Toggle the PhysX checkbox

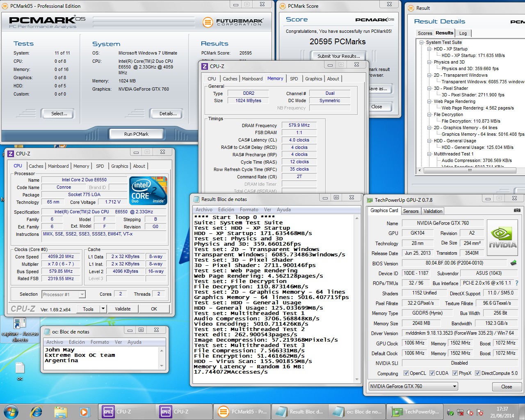455,373
